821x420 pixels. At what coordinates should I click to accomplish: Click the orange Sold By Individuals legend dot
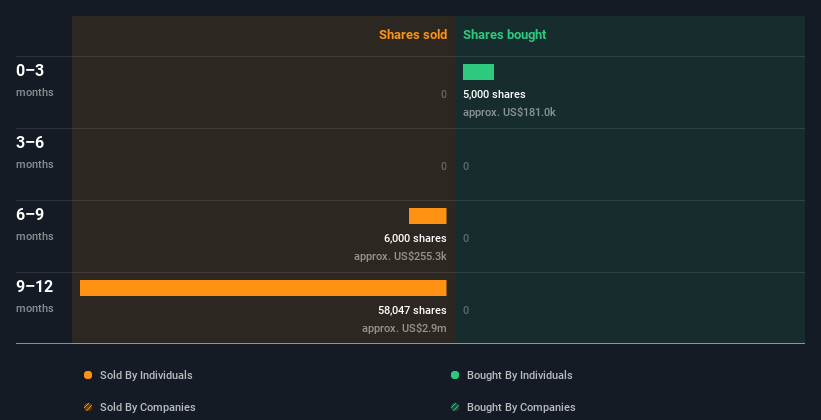point(88,375)
